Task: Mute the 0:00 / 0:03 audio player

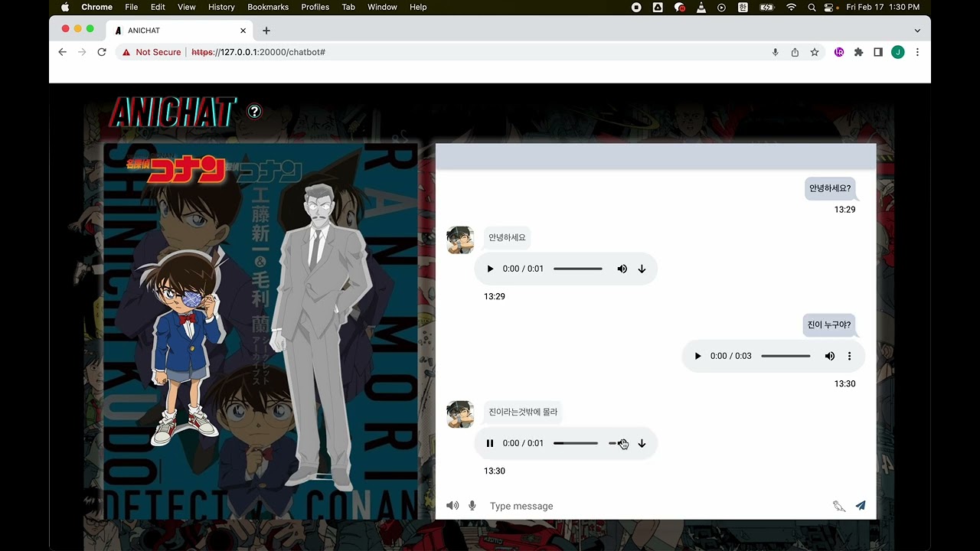Action: click(x=830, y=356)
